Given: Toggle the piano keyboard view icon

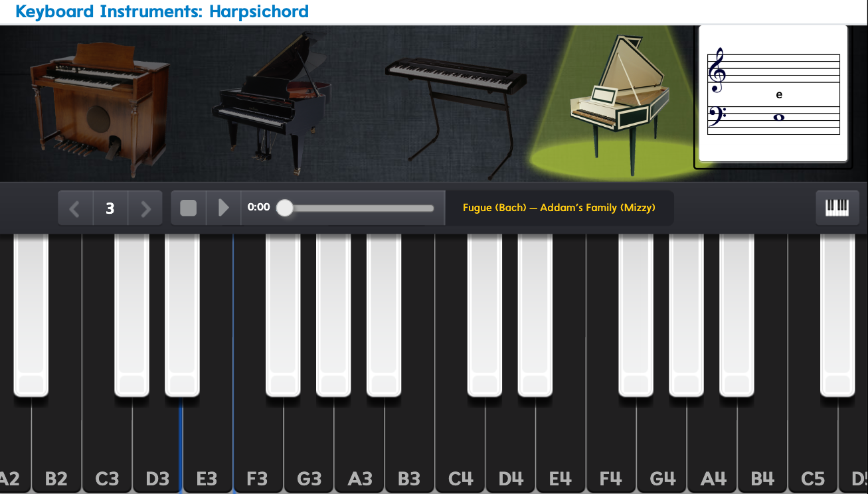Looking at the screenshot, I should (837, 208).
